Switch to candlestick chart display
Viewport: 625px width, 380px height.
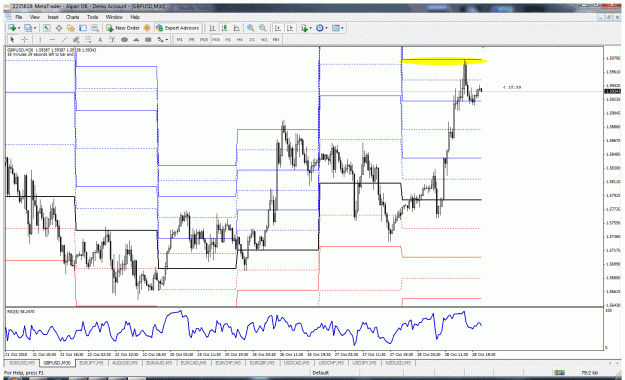224,28
